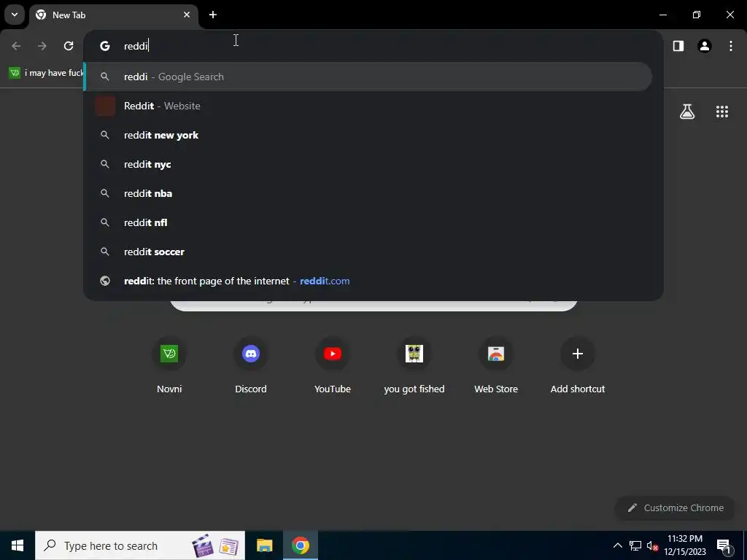747x560 pixels.
Task: Click Chrome icon in taskbar
Action: (300, 545)
